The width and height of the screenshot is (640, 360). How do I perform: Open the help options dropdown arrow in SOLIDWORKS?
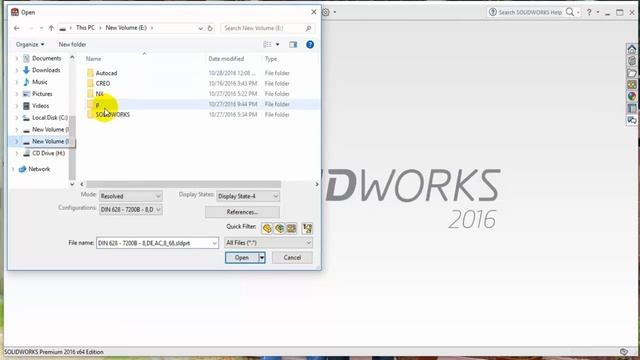tap(598, 12)
